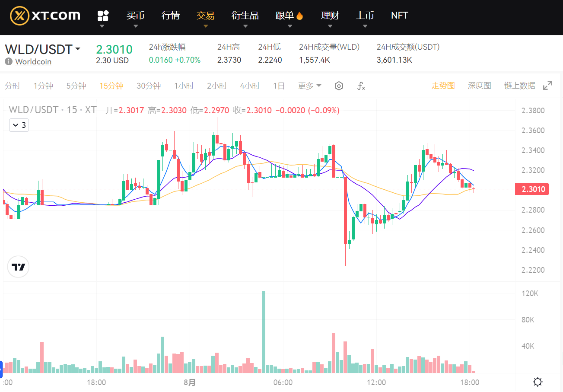
Task: Select the 2小时 timeframe
Action: [217, 86]
